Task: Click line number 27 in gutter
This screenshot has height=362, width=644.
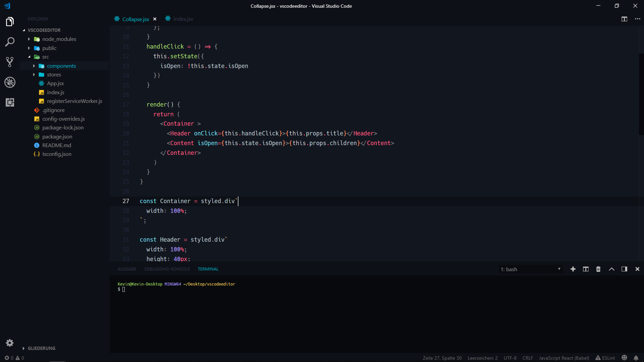Action: point(126,201)
